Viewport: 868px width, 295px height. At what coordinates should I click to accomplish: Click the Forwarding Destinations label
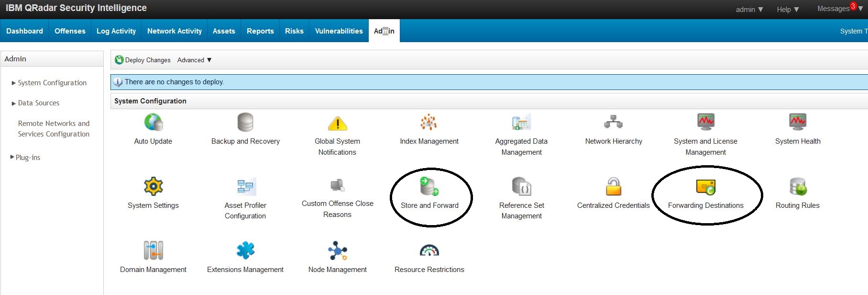point(706,205)
